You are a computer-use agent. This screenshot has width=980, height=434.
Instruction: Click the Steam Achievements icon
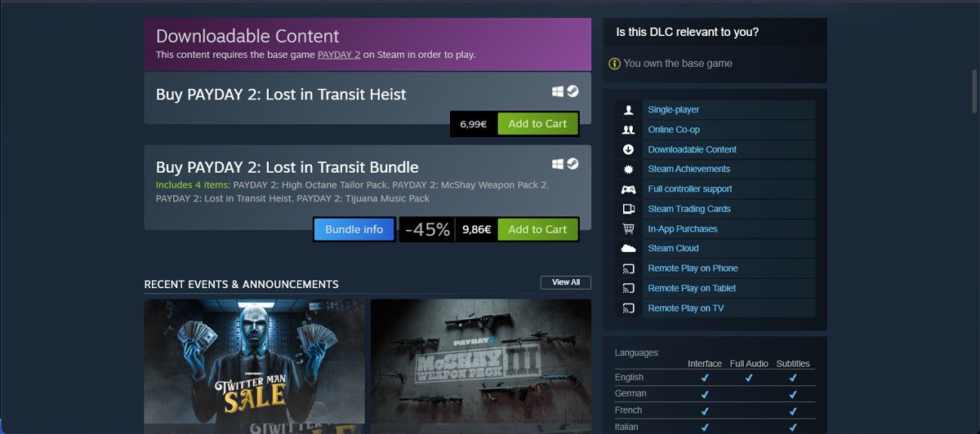[628, 169]
